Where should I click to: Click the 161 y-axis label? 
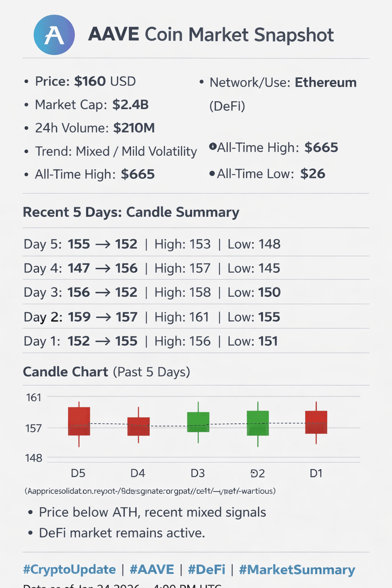click(x=34, y=398)
